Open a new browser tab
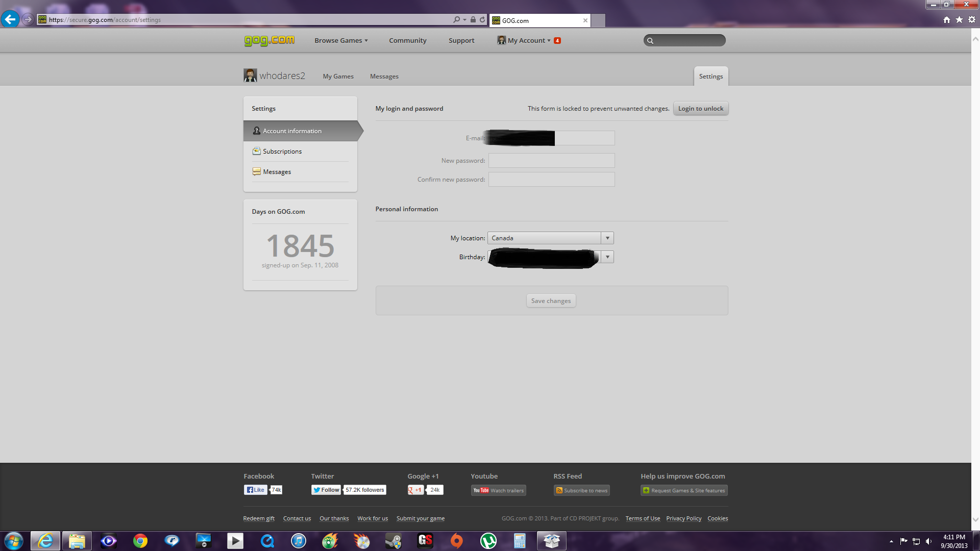 (598, 20)
